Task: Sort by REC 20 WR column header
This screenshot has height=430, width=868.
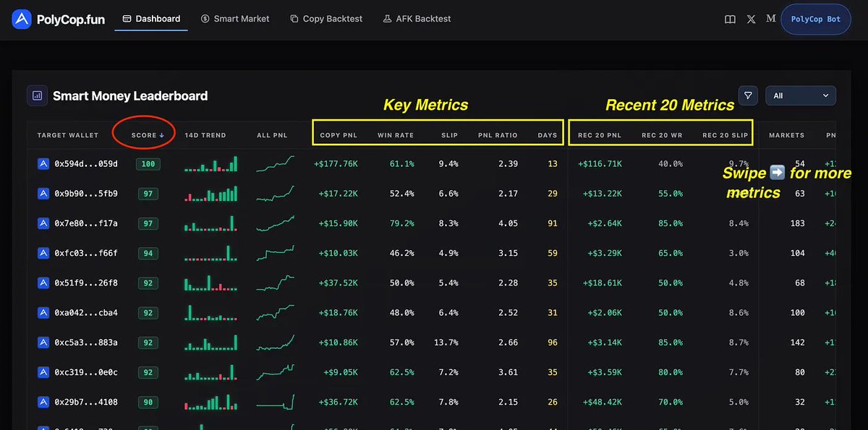Action: tap(662, 135)
